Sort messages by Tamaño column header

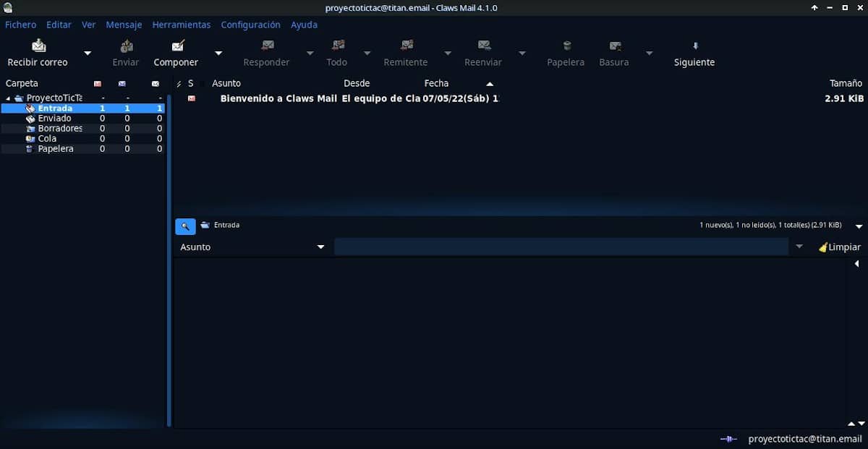click(x=846, y=84)
